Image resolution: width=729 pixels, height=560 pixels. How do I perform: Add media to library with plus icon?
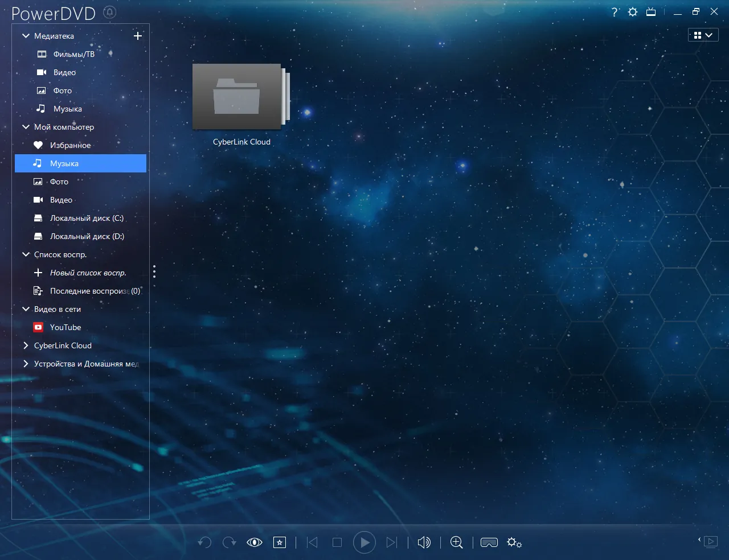tap(137, 36)
